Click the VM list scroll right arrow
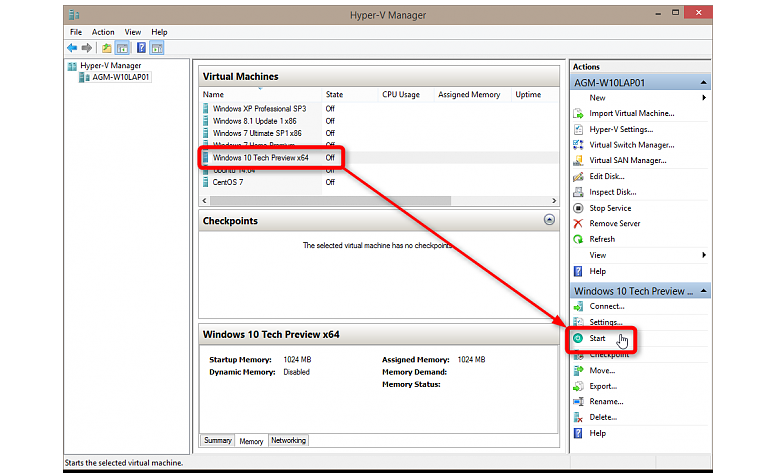This screenshot has height=473, width=774. (x=554, y=200)
